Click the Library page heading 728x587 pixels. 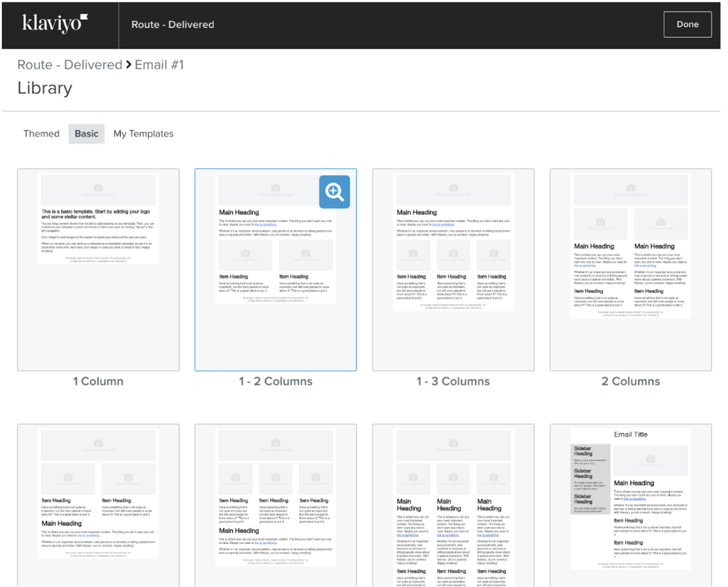tap(45, 88)
